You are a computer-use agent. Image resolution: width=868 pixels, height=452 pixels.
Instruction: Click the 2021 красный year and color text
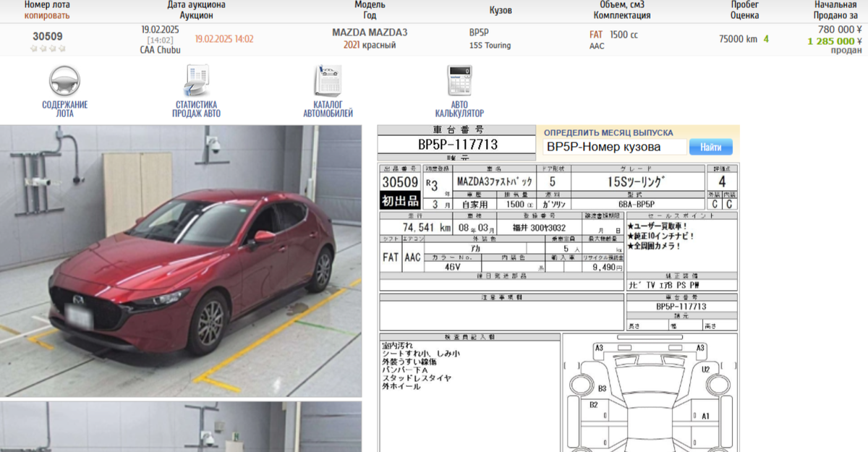coord(370,45)
